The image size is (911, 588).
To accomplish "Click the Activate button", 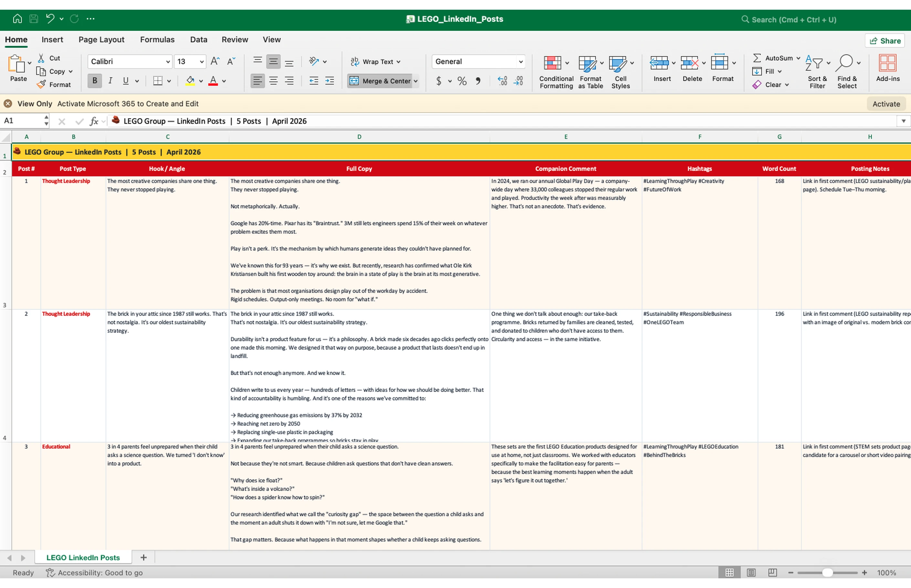I will click(x=886, y=104).
